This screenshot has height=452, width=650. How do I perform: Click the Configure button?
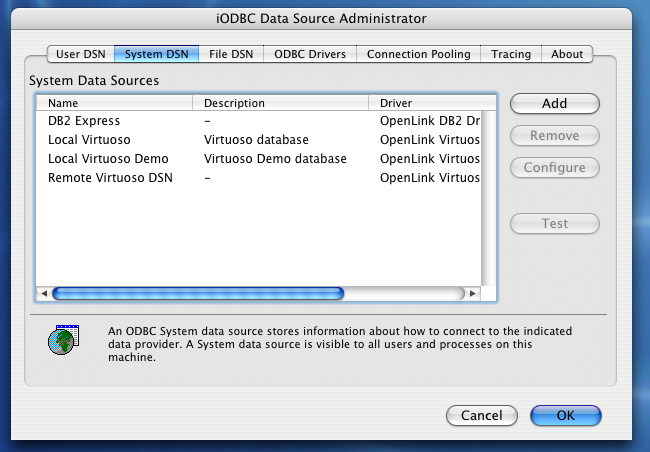[x=555, y=168]
